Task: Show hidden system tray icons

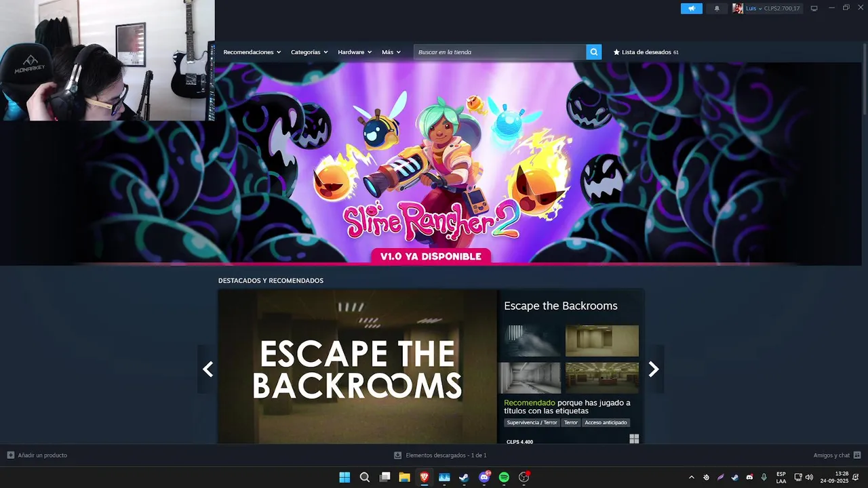Action: pyautogui.click(x=692, y=477)
